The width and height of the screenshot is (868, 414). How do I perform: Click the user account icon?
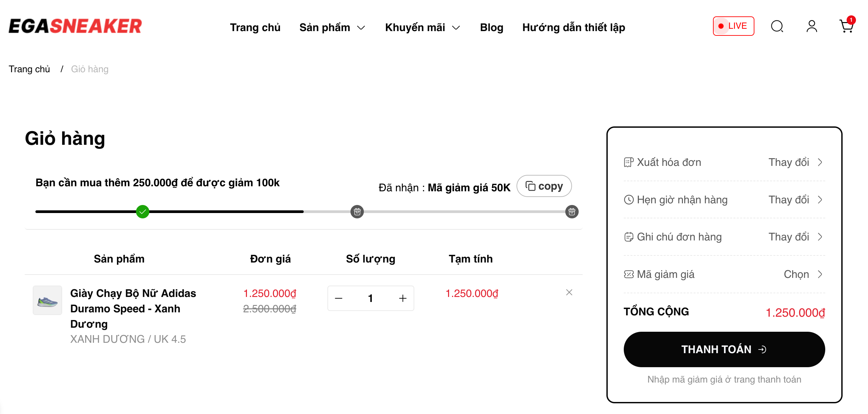(812, 26)
